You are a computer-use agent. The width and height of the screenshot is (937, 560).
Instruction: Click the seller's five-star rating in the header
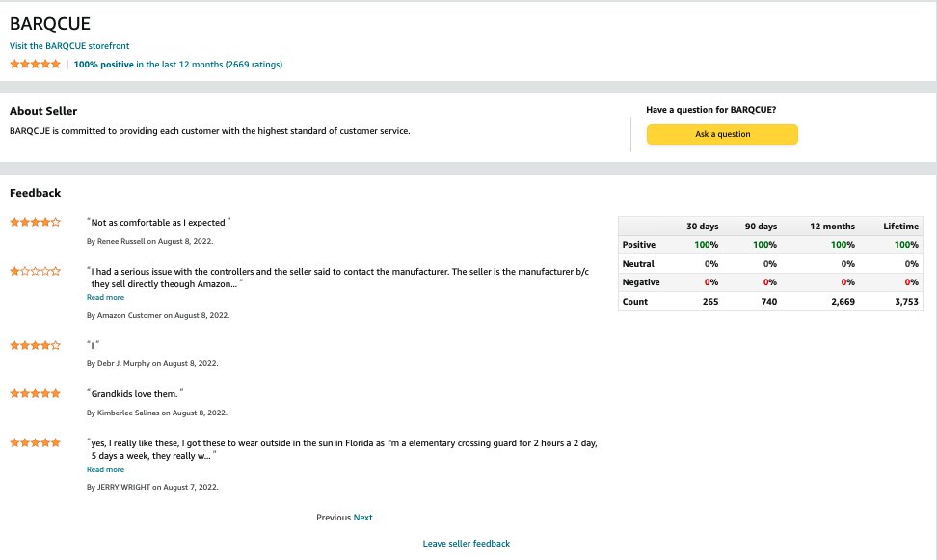point(36,64)
